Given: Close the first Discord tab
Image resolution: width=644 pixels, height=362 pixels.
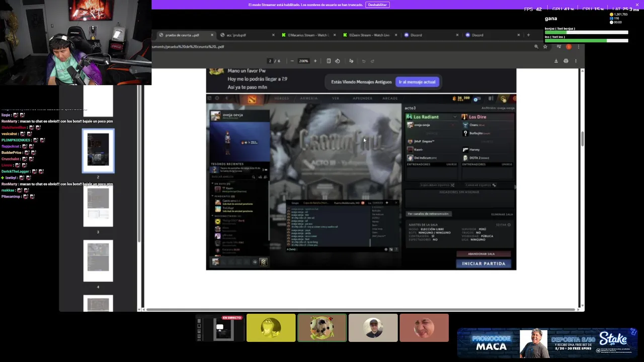Looking at the screenshot, I should tap(457, 35).
